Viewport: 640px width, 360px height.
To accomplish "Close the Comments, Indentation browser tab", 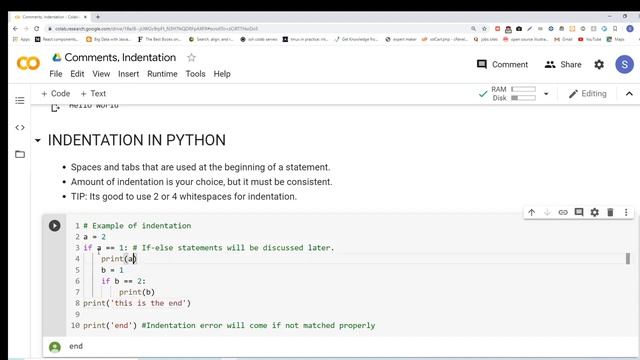I will point(85,17).
